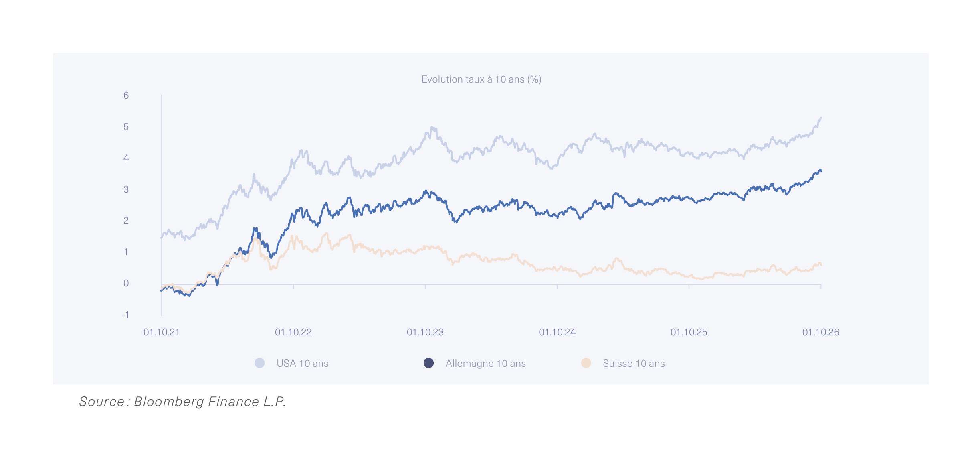Viewport: 980px width, 459px height.
Task: Click the y-axis label 2
Action: (x=126, y=221)
